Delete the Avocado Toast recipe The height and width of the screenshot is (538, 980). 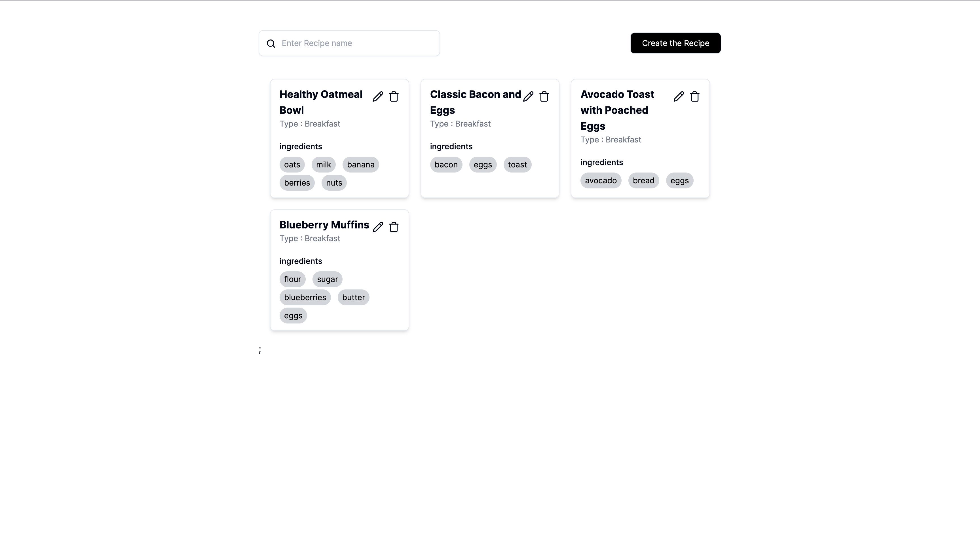click(695, 97)
